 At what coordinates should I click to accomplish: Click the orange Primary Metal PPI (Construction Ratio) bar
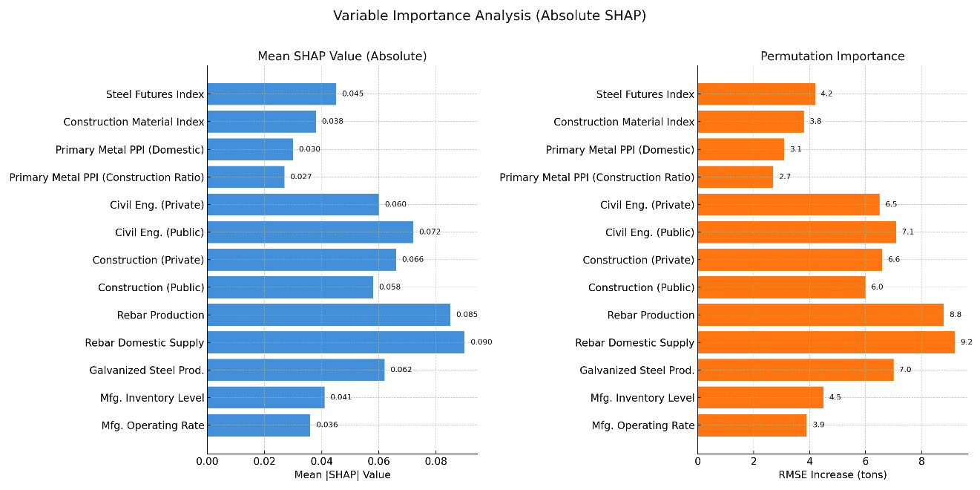[x=734, y=177]
